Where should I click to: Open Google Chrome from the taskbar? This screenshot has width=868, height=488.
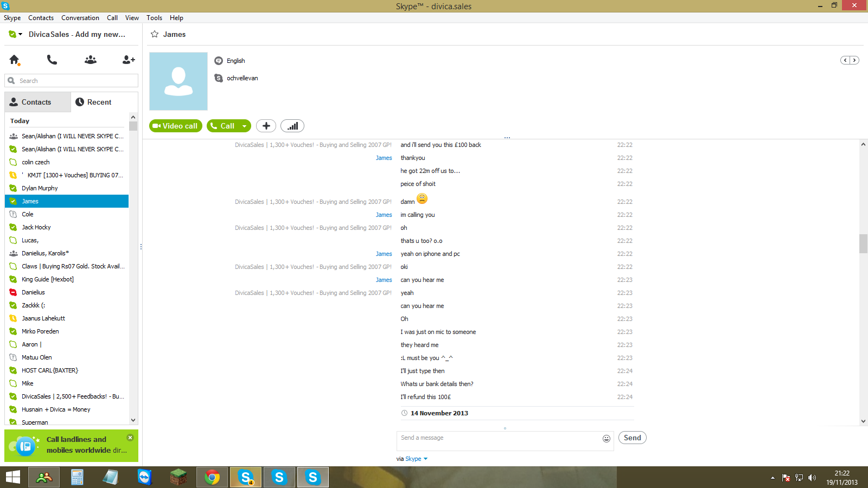click(x=212, y=478)
